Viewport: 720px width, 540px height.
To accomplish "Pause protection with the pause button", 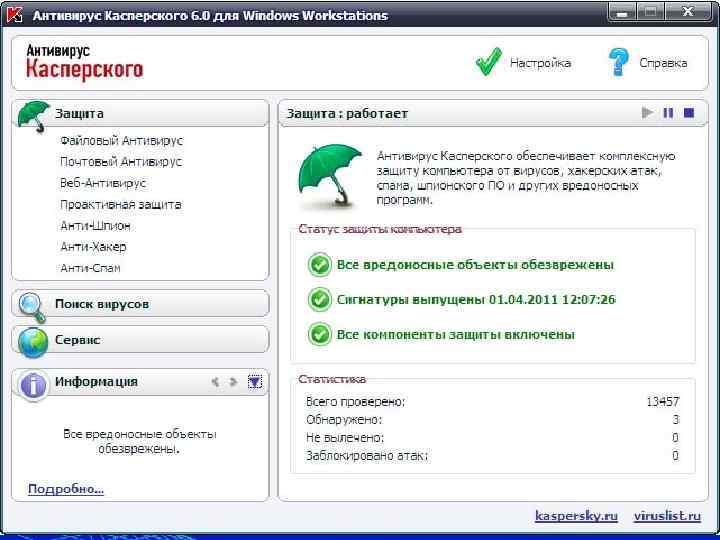I will (x=668, y=113).
